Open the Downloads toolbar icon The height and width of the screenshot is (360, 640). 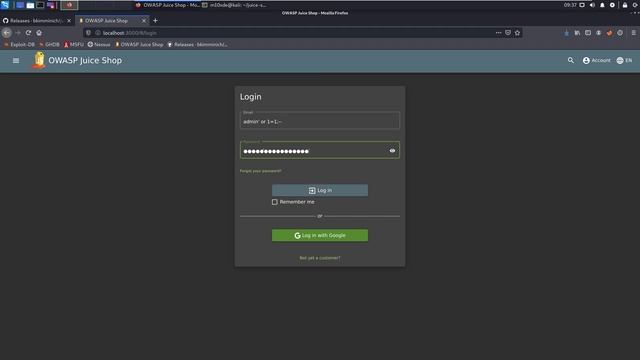567,33
